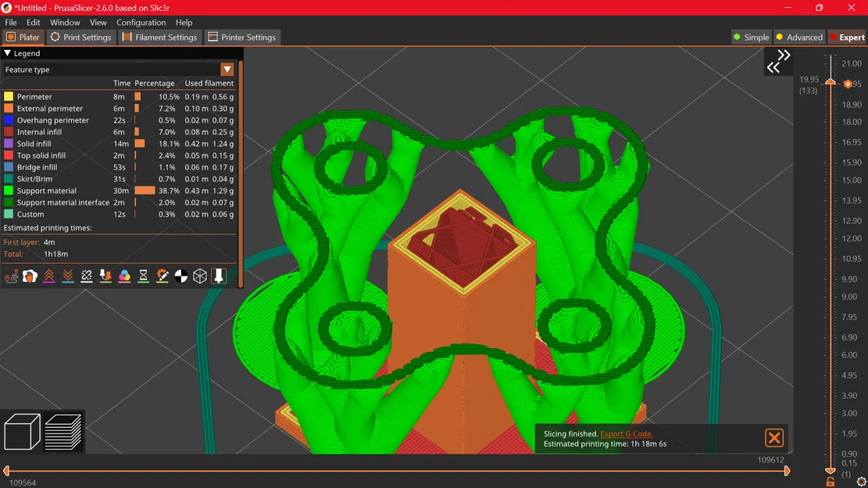This screenshot has height=488, width=868.
Task: Open the File menu
Action: coord(10,23)
